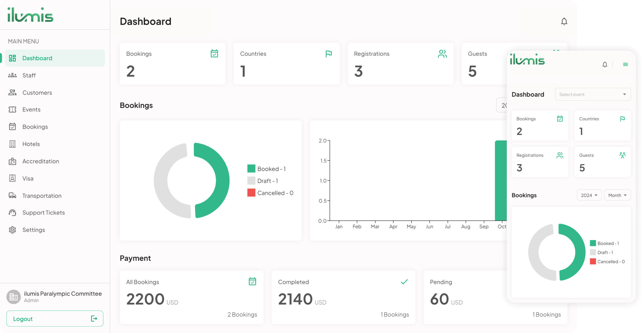Click the Bookings navigation tab

coord(35,126)
